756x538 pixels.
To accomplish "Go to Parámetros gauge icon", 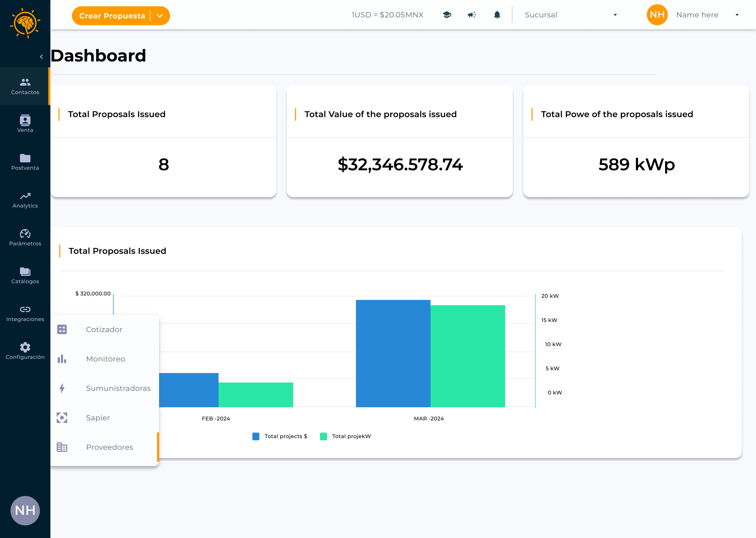I will tap(25, 238).
